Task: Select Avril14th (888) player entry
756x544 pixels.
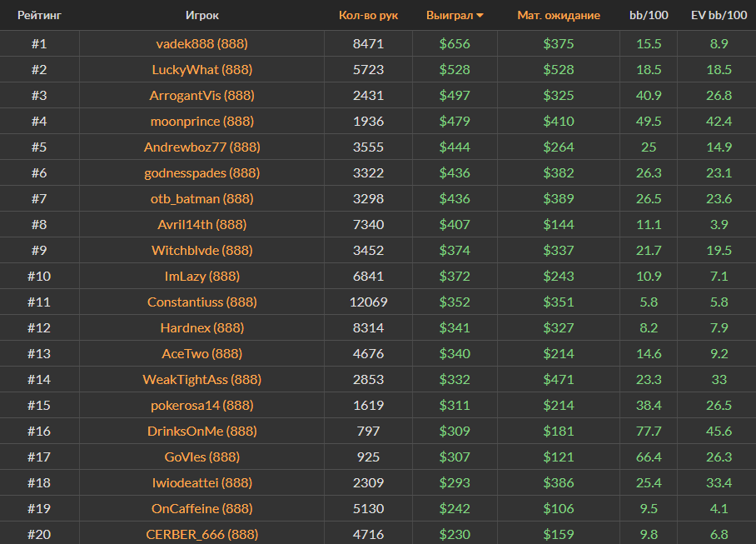Action: pos(201,224)
